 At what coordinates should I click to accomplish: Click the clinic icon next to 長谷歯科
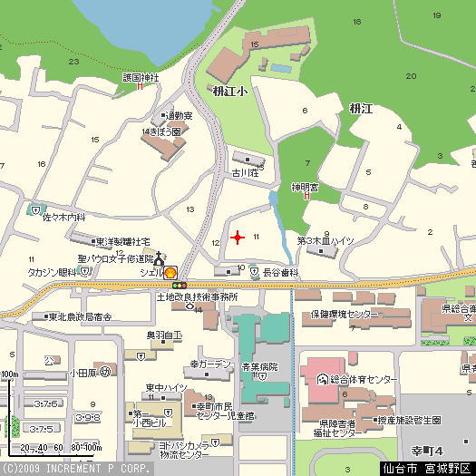(254, 271)
